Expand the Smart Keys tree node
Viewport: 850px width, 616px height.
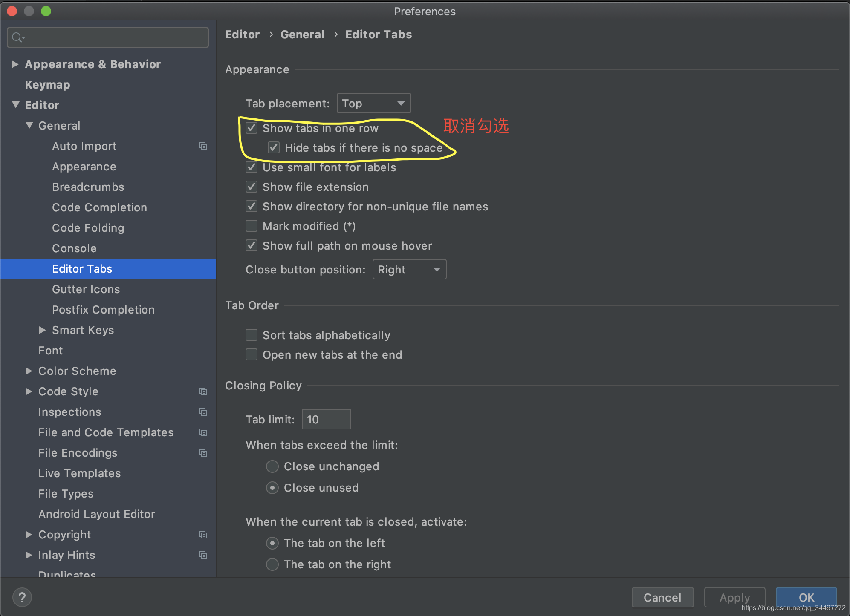(42, 330)
